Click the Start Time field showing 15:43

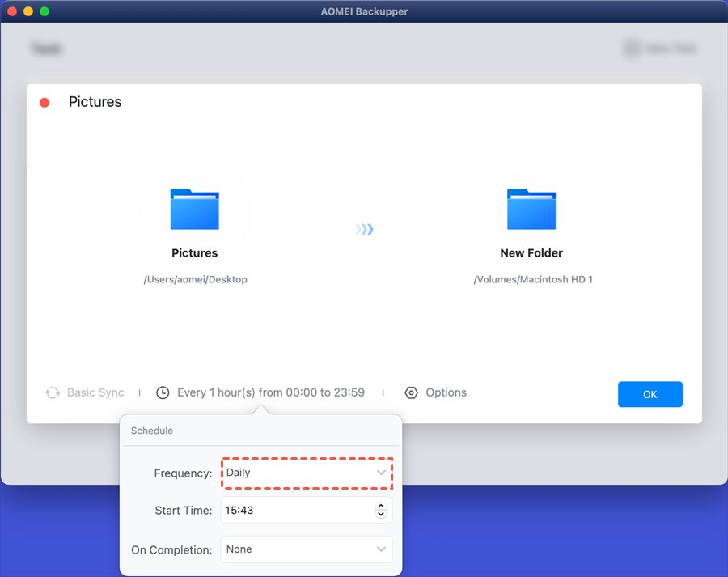point(307,510)
